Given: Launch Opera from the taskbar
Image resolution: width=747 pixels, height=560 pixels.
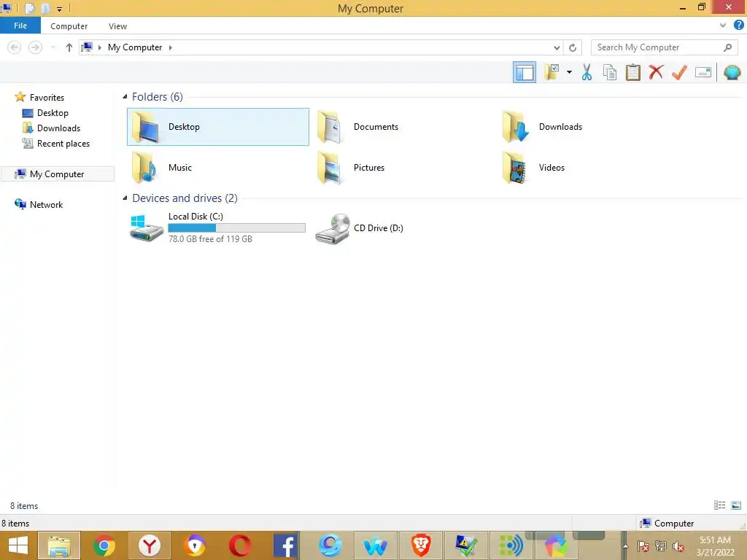Looking at the screenshot, I should coord(239,545).
